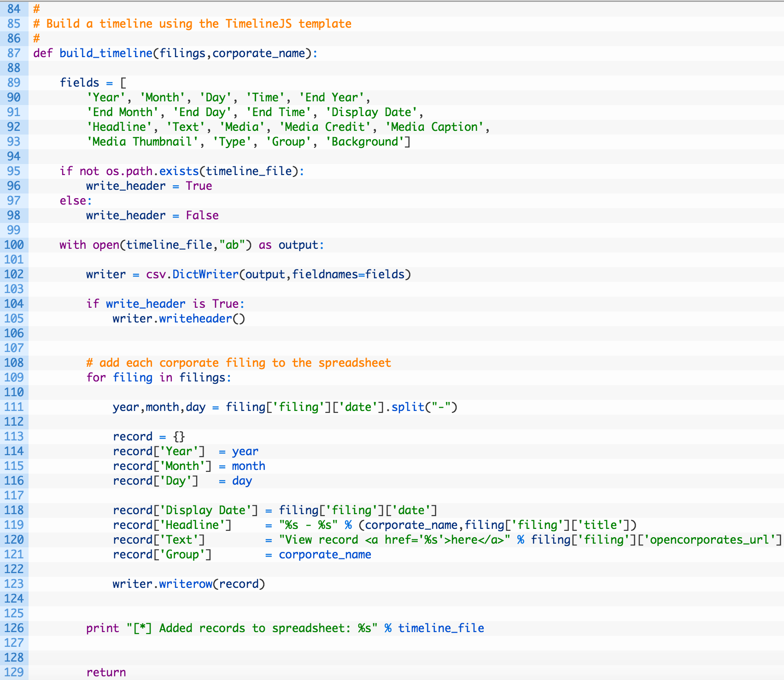Image resolution: width=784 pixels, height=680 pixels.
Task: Click record['Display Date'] on line 118
Action: point(186,510)
